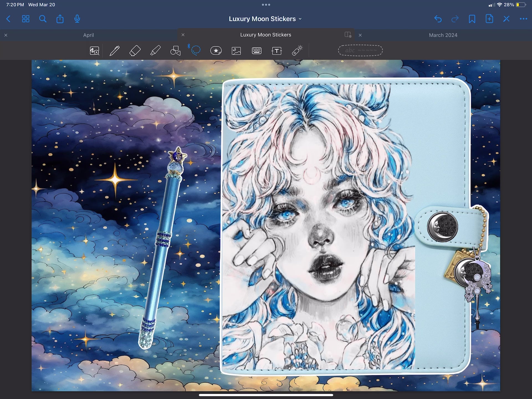Expand the Luxury Moon Stickers title dropdown

(x=265, y=19)
